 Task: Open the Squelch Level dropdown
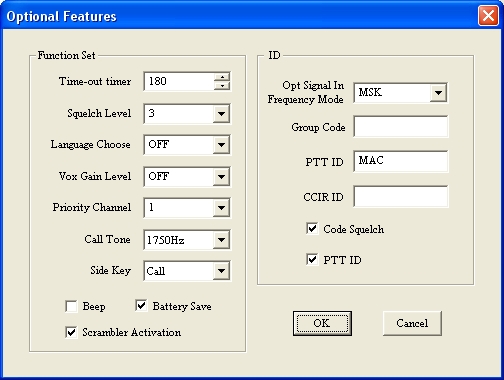click(x=221, y=114)
